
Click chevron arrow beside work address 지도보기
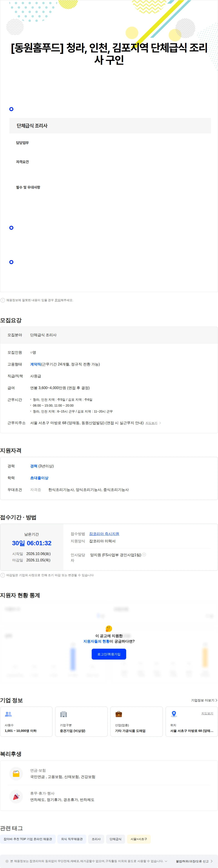coord(160,423)
